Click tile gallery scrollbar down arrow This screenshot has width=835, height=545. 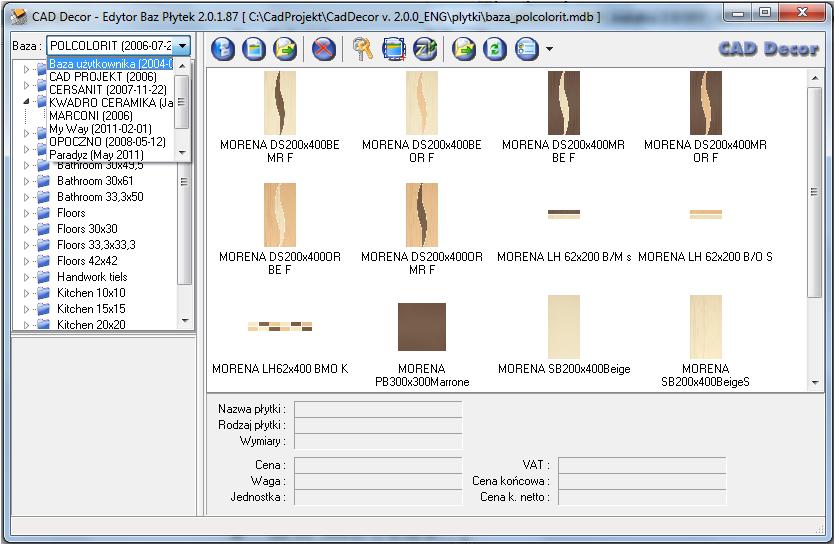pyautogui.click(x=815, y=382)
